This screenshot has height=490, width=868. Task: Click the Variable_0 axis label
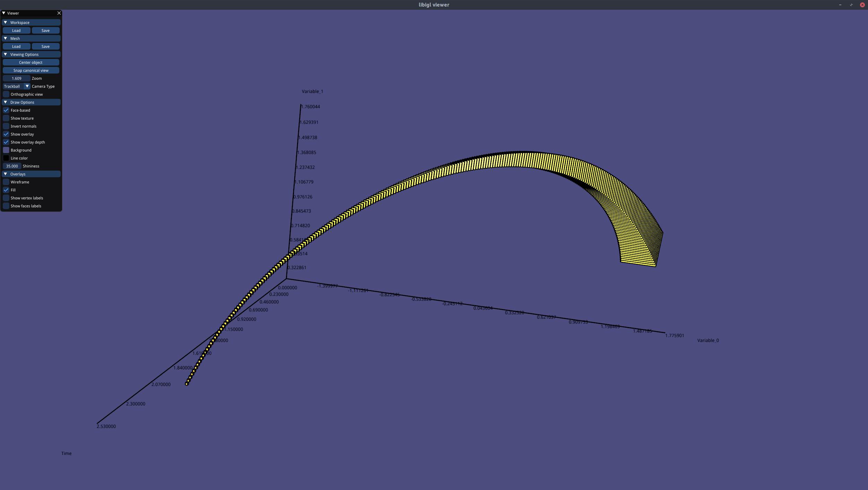coord(708,341)
